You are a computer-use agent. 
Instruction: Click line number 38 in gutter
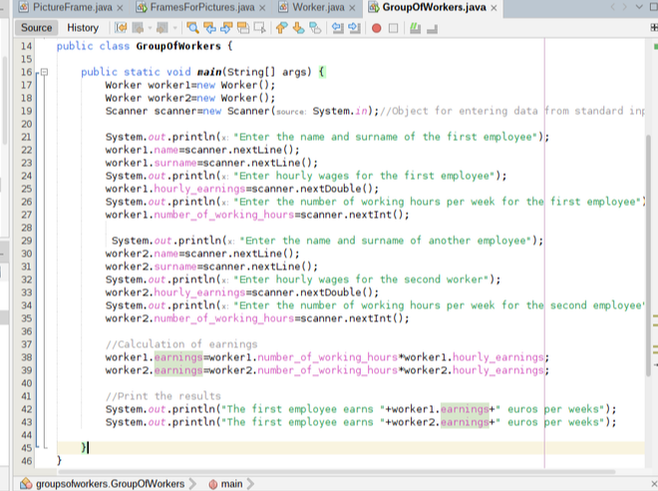26,357
